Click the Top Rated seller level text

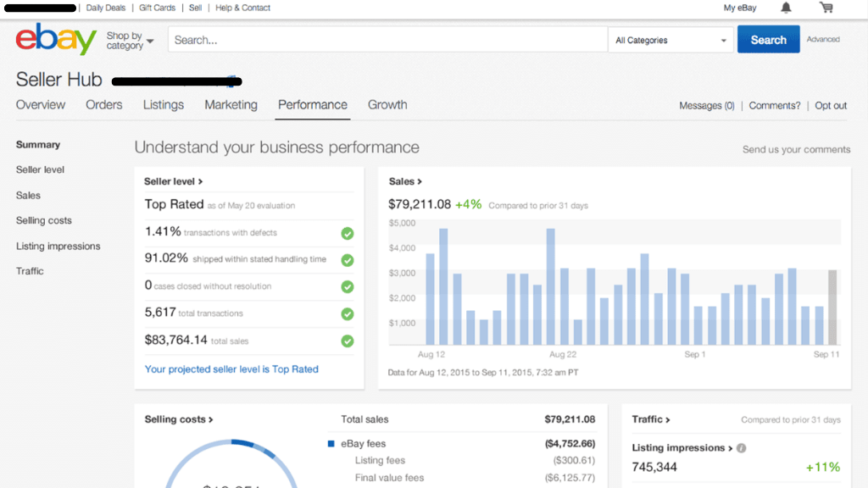174,204
